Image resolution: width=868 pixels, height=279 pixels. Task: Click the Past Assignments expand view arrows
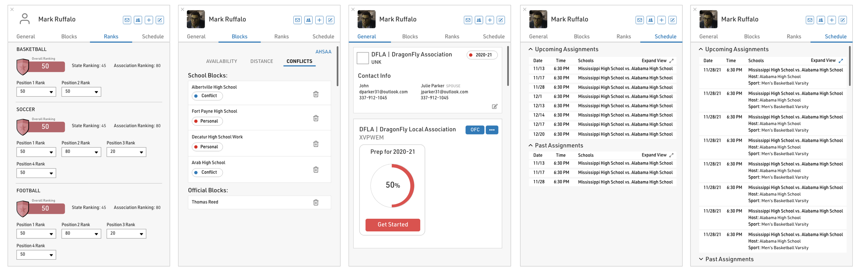tap(671, 155)
